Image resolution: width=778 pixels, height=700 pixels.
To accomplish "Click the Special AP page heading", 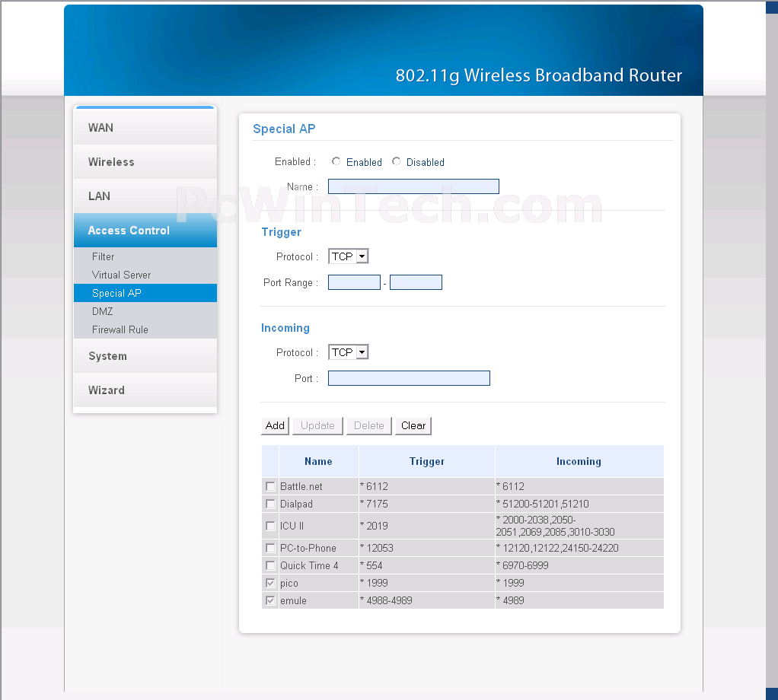I will pos(284,129).
